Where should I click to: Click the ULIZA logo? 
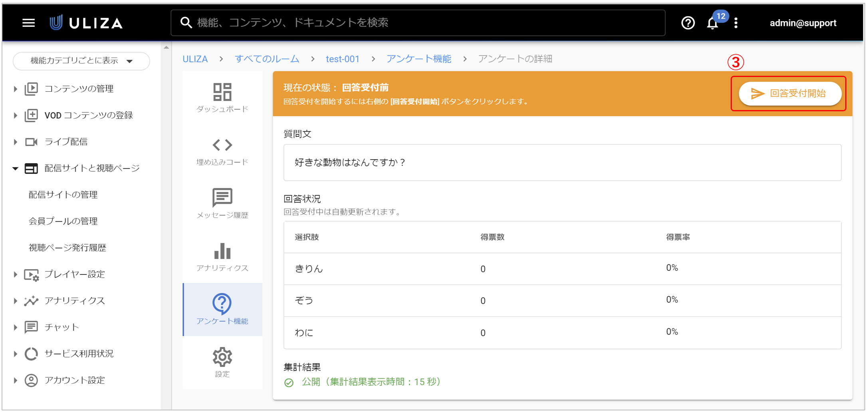pyautogui.click(x=86, y=23)
